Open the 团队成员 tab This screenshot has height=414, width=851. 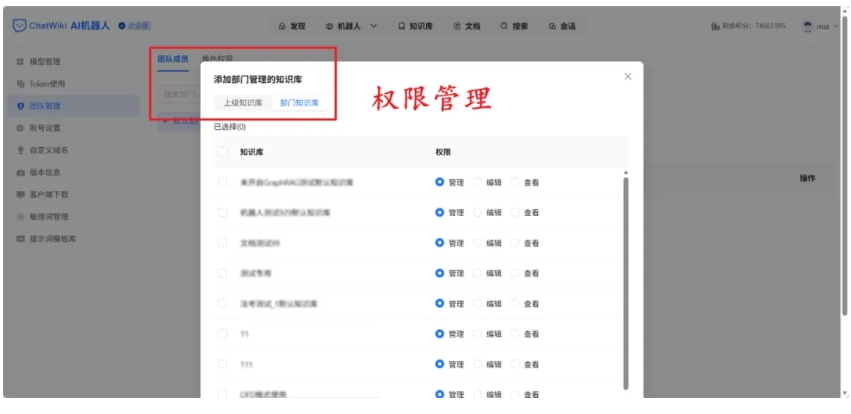173,59
